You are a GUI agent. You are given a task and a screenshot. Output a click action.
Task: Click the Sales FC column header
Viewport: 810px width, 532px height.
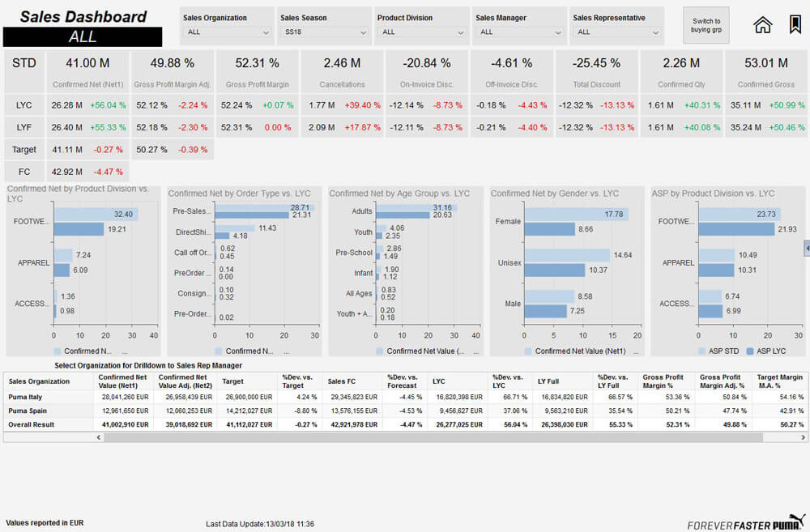point(342,381)
